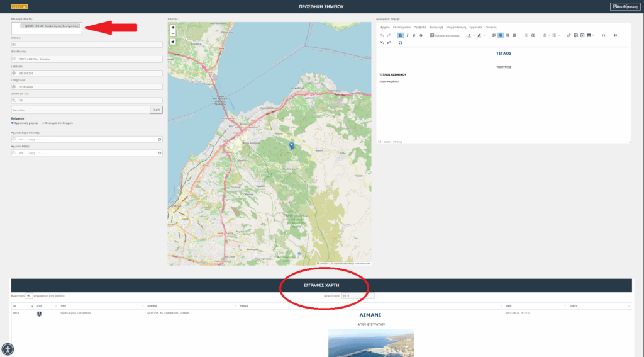
Task: Select the 'Άνοιγμα συνδέσμου' radio option
Action: point(43,123)
